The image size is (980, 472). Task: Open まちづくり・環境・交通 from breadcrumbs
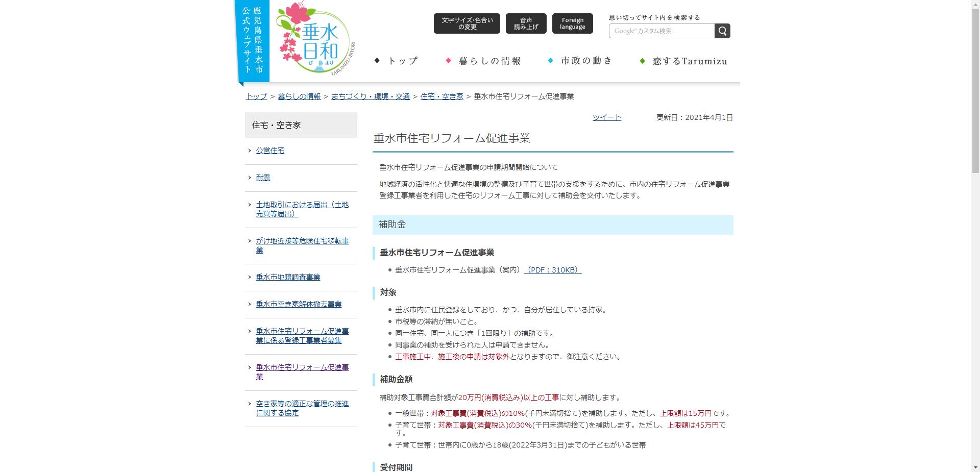coord(370,96)
